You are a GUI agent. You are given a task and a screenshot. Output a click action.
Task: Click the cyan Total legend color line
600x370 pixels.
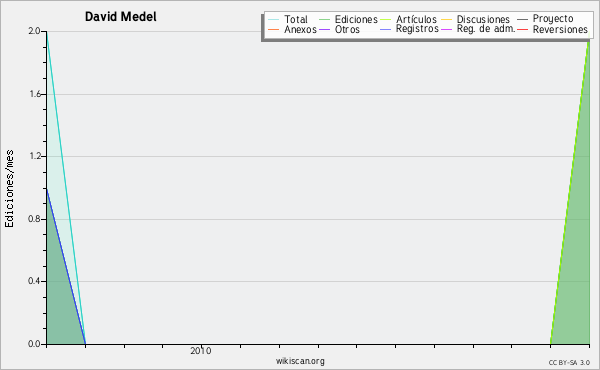[x=274, y=20]
